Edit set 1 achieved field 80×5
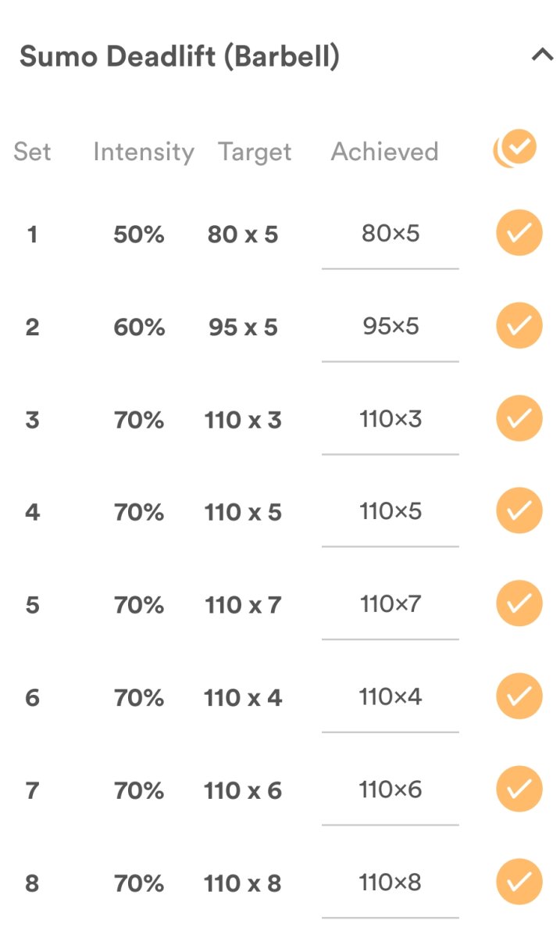Viewport: 560px width, 938px height. click(x=390, y=233)
